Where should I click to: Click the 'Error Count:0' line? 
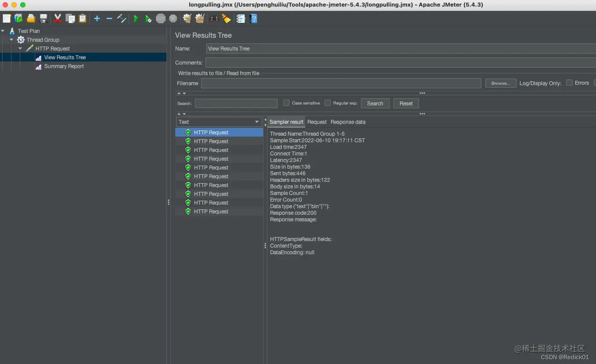(286, 200)
